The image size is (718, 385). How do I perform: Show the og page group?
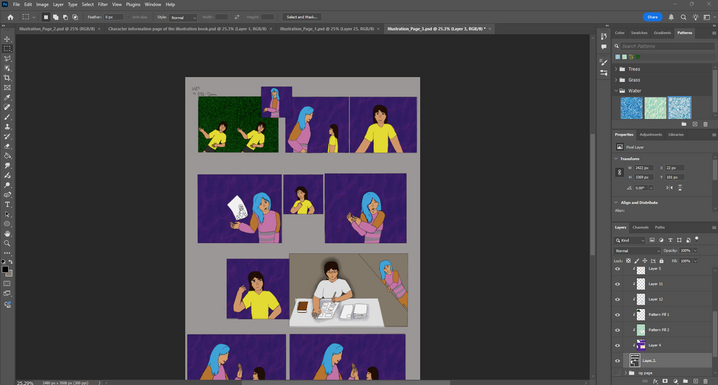pyautogui.click(x=617, y=373)
